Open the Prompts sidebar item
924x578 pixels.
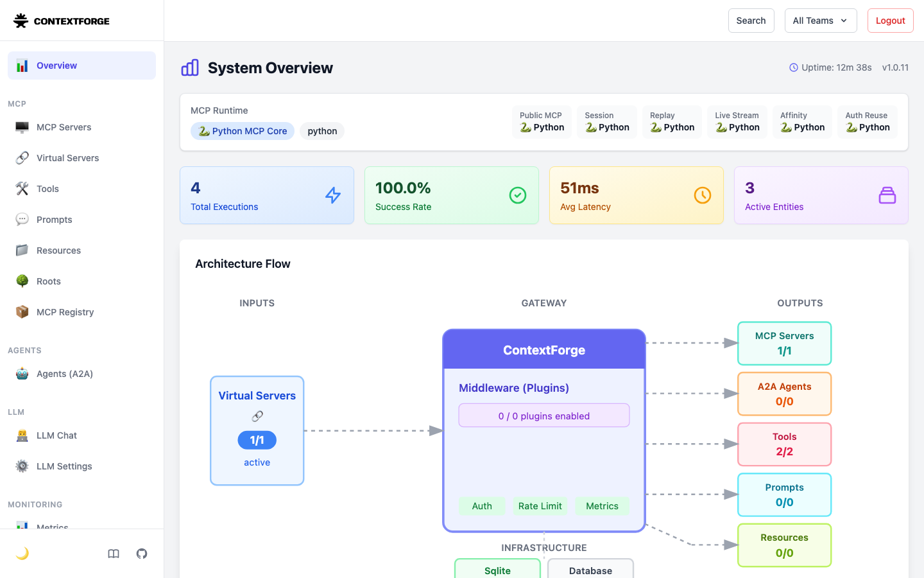81,220
